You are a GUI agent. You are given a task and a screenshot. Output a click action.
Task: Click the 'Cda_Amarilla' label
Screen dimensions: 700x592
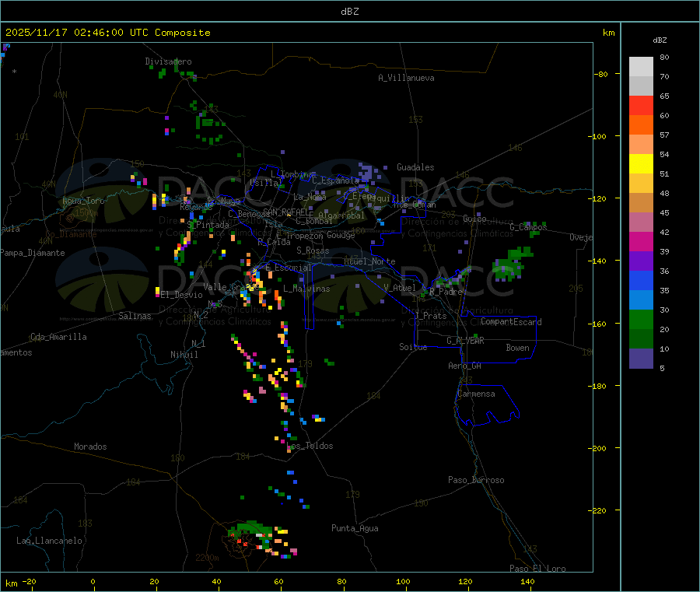(x=58, y=337)
